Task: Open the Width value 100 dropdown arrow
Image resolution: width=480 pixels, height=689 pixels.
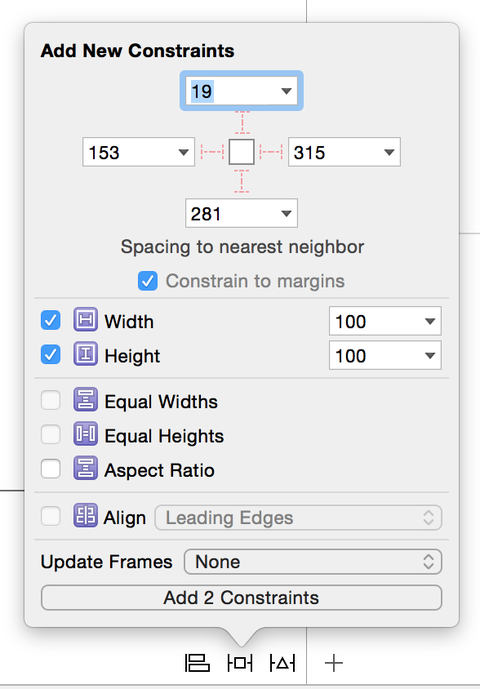Action: (430, 321)
